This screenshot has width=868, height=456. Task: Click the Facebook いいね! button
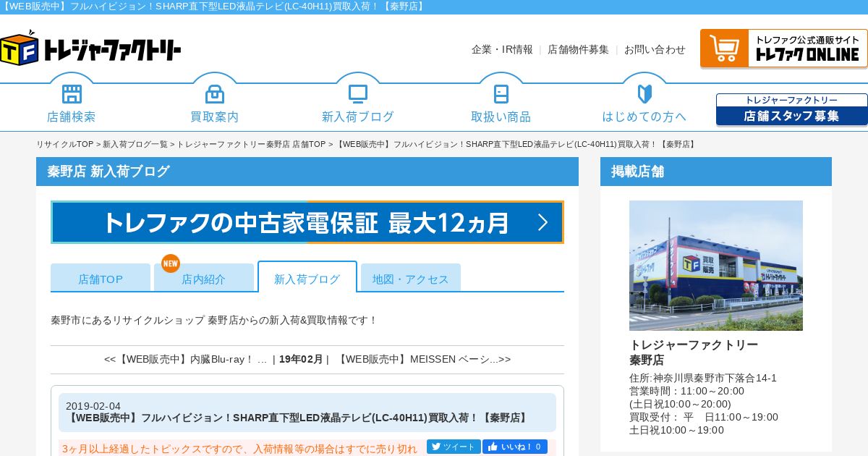coord(515,447)
